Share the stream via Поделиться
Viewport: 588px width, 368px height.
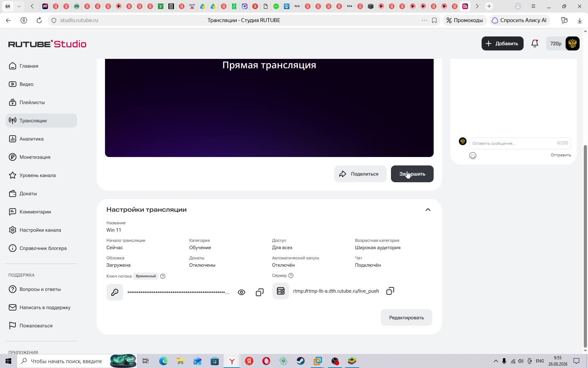pyautogui.click(x=360, y=174)
